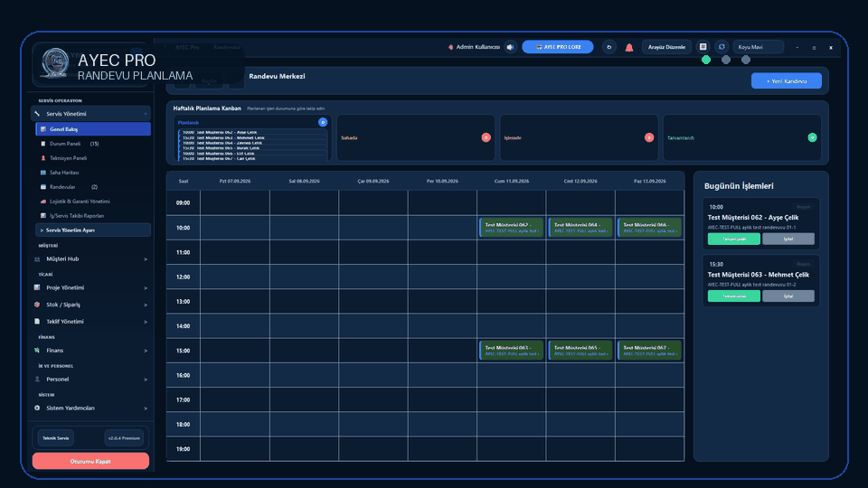This screenshot has height=488, width=868.
Task: Click kanban row 'Test Müşterisi 067 - Can Çelik'
Action: 252,158
